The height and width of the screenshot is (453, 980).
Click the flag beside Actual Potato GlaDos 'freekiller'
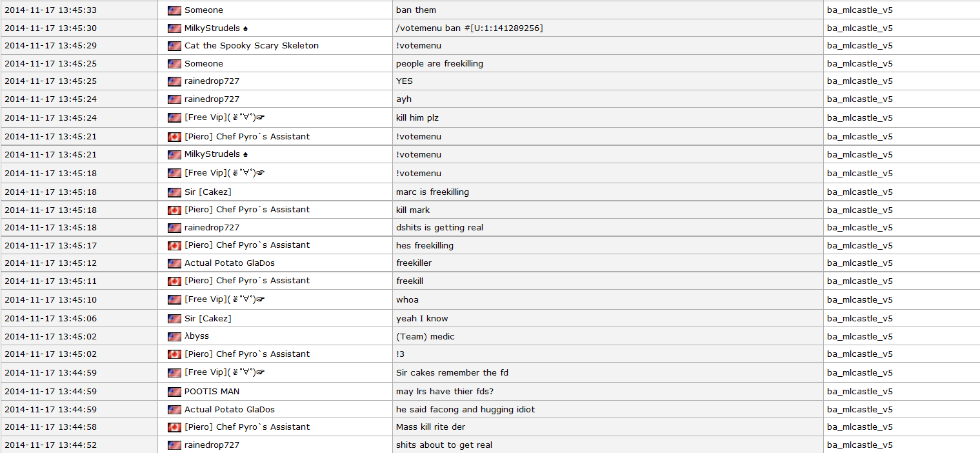click(x=174, y=263)
